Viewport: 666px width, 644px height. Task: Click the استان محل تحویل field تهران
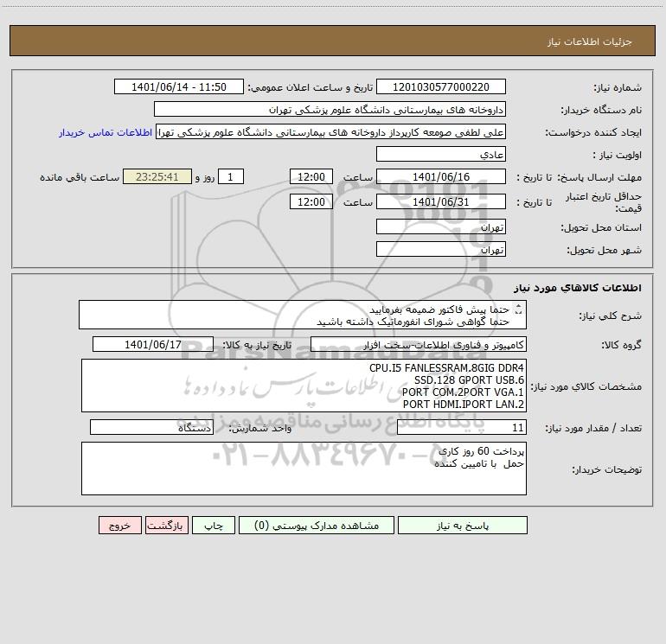pos(441,226)
